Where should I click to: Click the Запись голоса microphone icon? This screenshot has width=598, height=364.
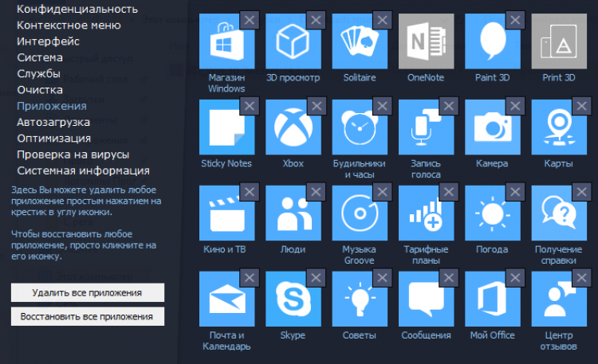426,127
